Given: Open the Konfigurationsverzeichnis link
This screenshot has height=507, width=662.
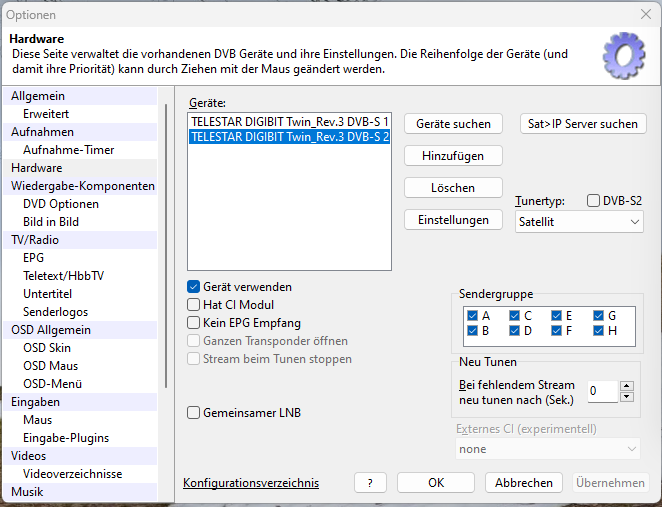Looking at the screenshot, I should (251, 484).
